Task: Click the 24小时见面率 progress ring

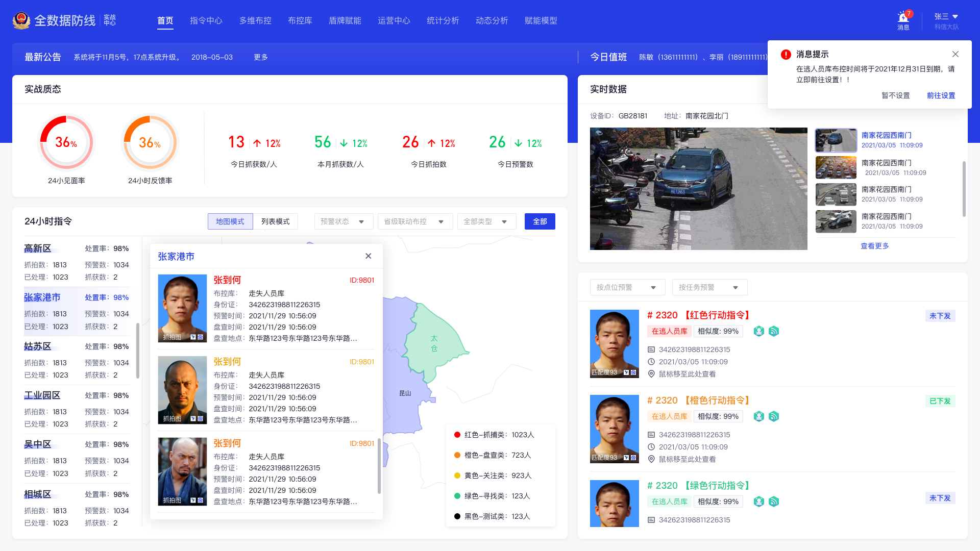Action: coord(66,142)
